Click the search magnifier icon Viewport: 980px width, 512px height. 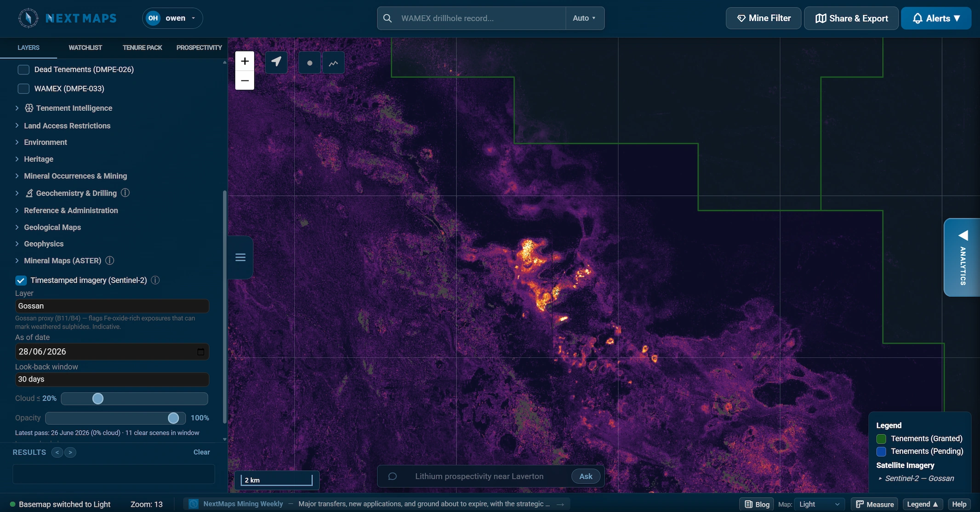(387, 18)
